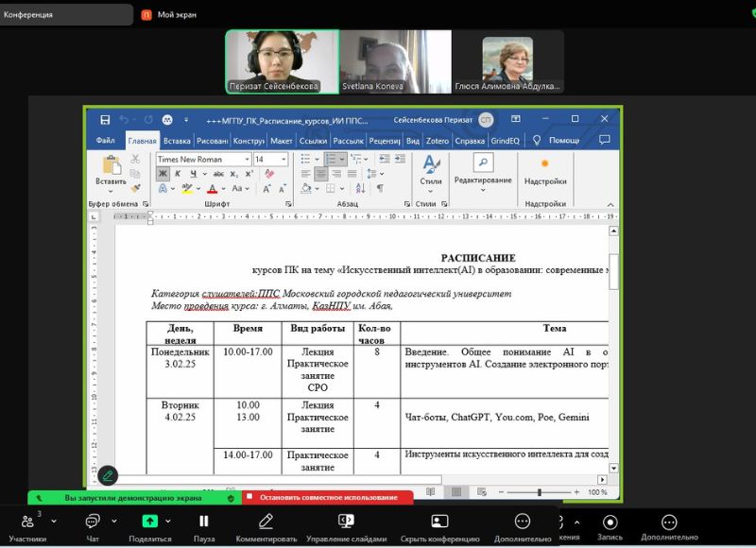Toggle bold formatting (Ж) in ribbon

coord(163,175)
